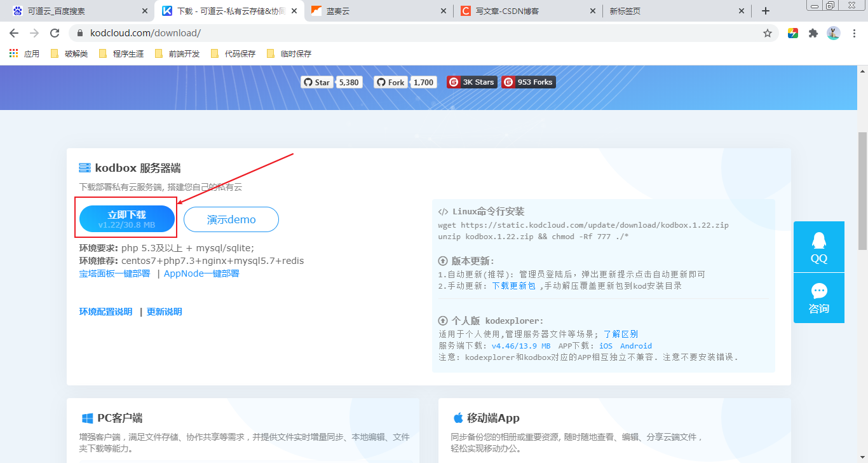Click the kodbox 服务器端 heading

tap(138, 168)
